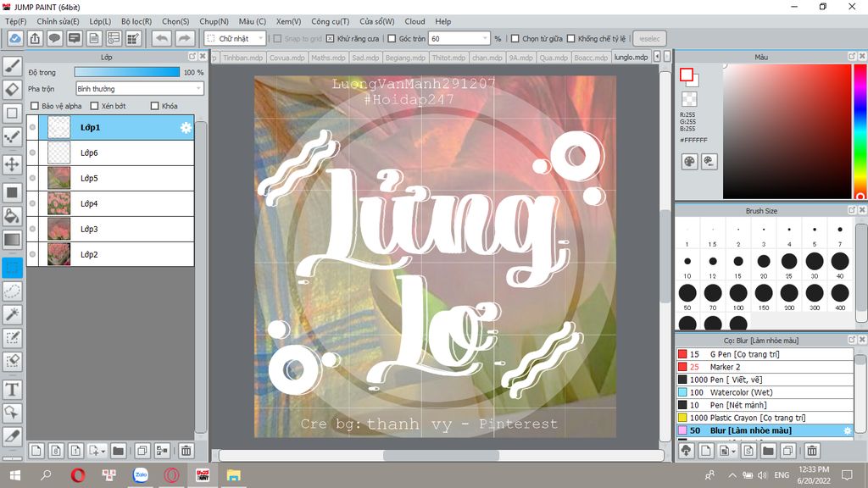This screenshot has height=488, width=868.
Task: Click the speech bubble icon in toolbar
Action: pyautogui.click(x=54, y=39)
